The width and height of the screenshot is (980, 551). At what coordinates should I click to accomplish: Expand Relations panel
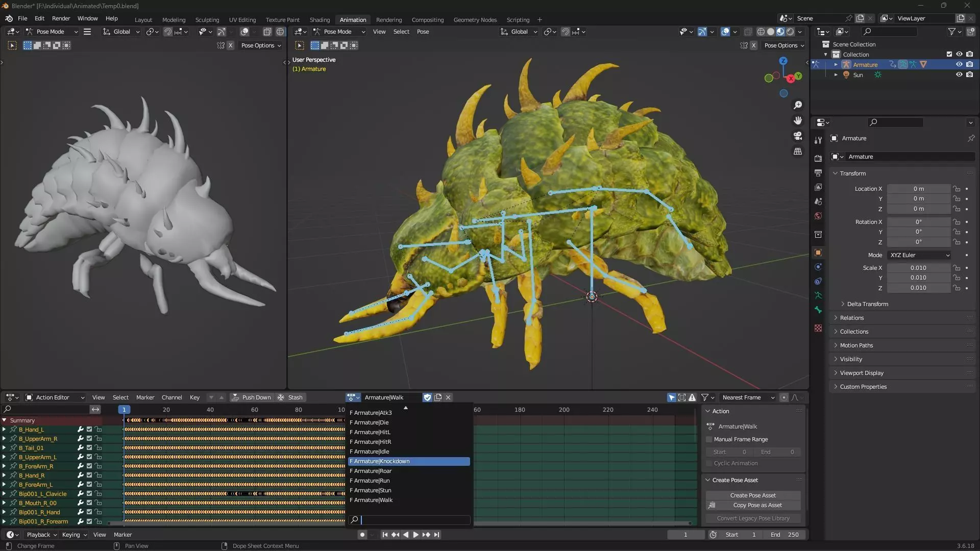[x=851, y=318]
